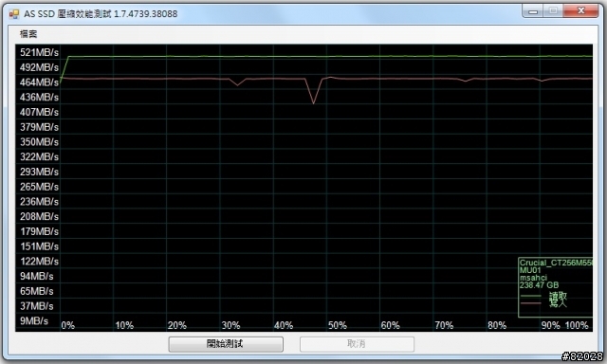The width and height of the screenshot is (607, 364).
Task: Click the deepest write speed dip near 47%
Action: pos(314,103)
